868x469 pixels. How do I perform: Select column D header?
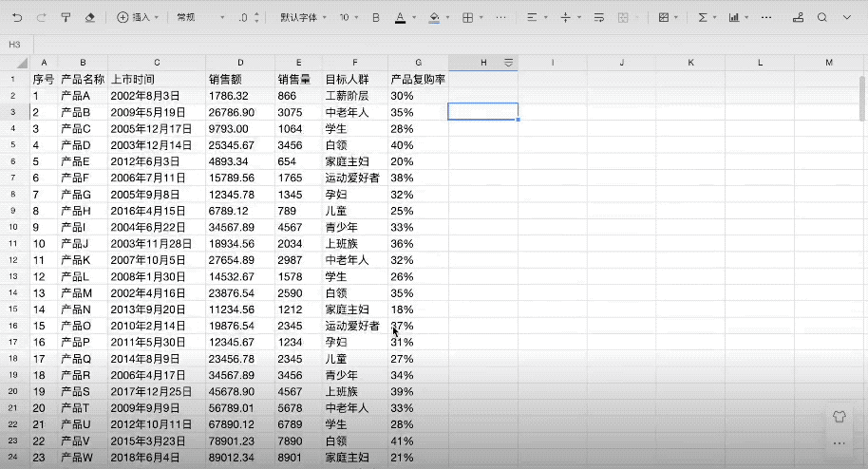[240, 62]
